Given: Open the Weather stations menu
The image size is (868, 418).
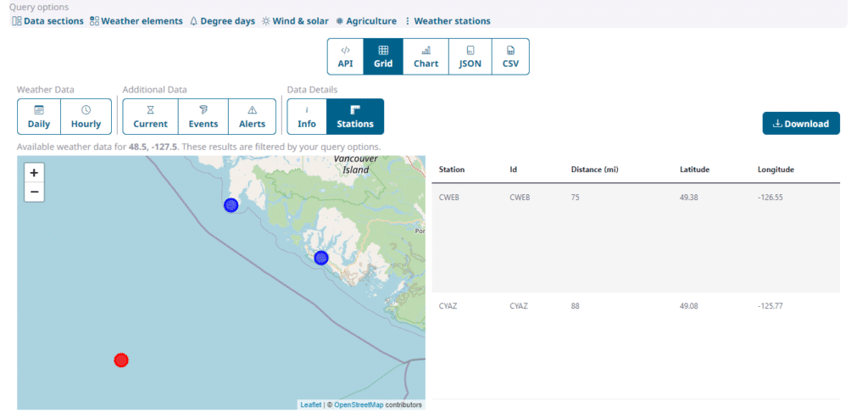Looking at the screenshot, I should (x=447, y=21).
